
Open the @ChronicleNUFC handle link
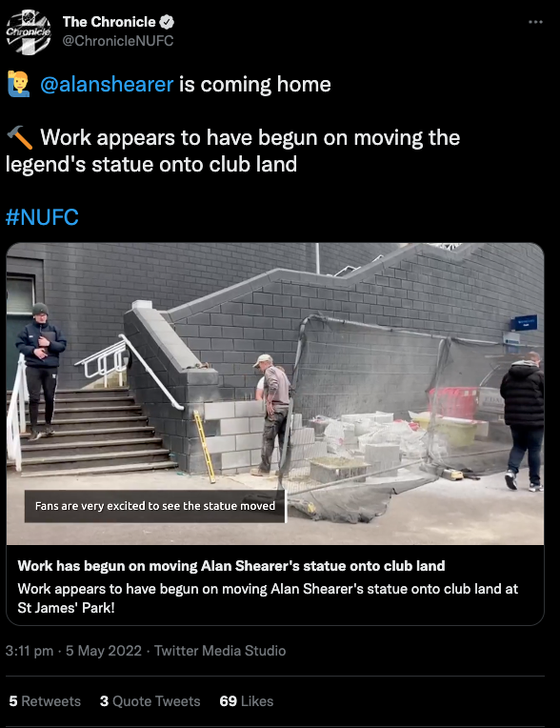pyautogui.click(x=118, y=41)
